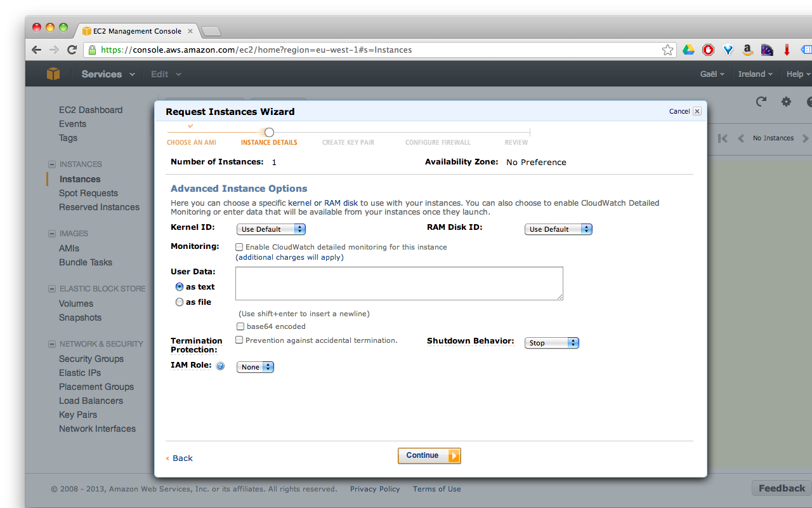Check the base64 encoded option

[240, 326]
